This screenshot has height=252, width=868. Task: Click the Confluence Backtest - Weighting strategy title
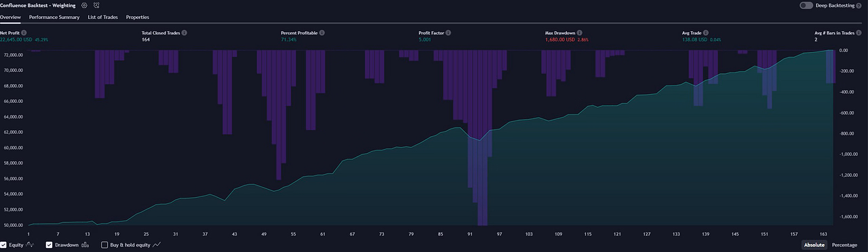pos(38,5)
